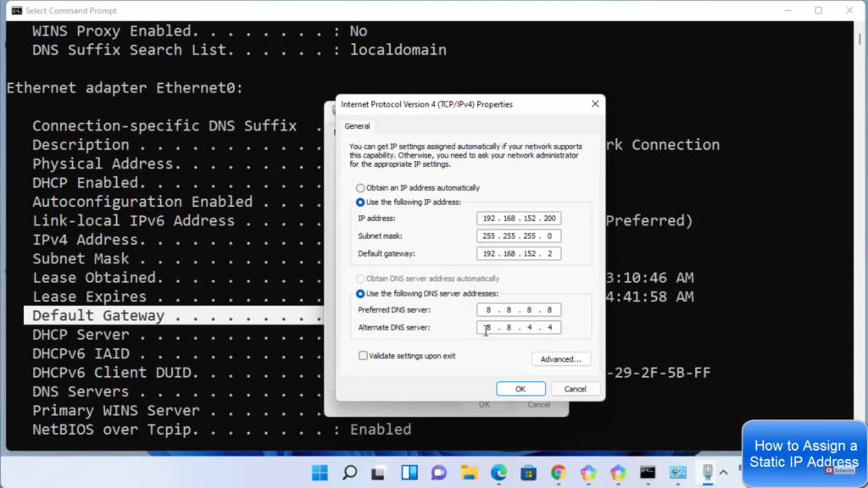Screen dimensions: 868x488
Task: Expand the system tray hidden icons chevron
Action: click(x=723, y=472)
